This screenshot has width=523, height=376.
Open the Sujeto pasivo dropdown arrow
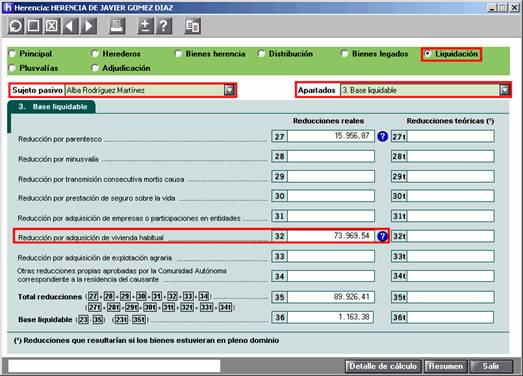point(229,90)
